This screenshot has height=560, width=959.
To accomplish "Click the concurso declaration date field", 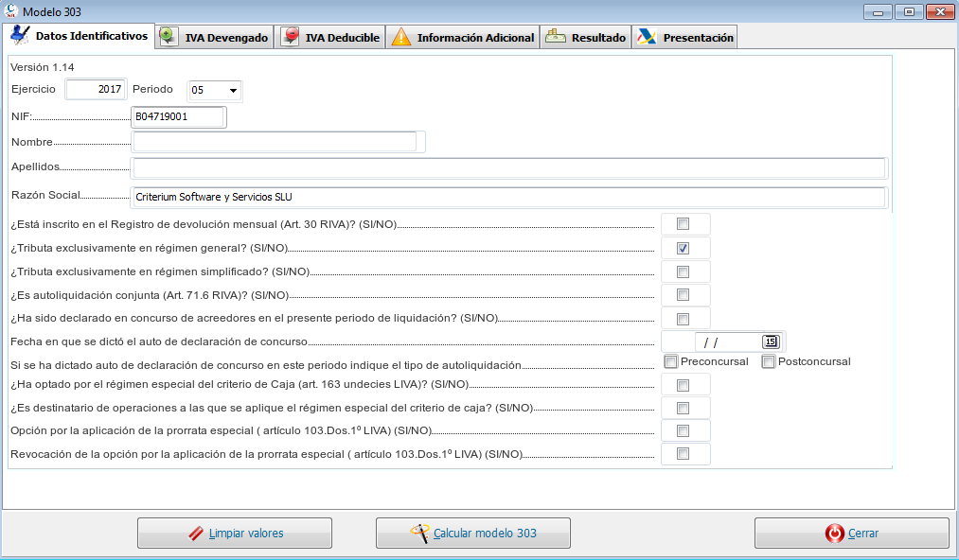I will click(x=728, y=342).
